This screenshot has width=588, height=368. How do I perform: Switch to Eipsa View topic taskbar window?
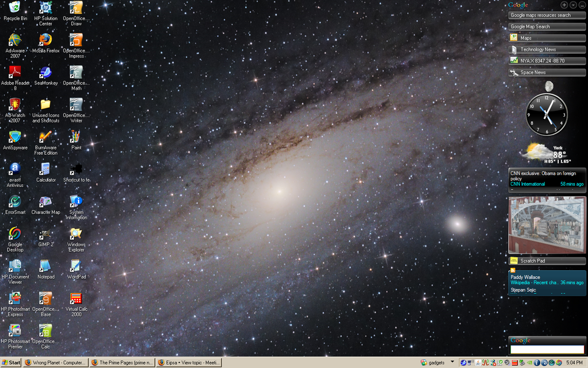click(189, 363)
